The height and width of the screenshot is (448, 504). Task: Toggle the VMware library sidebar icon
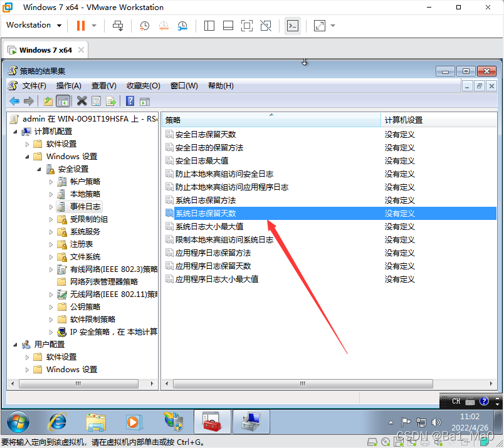[209, 26]
